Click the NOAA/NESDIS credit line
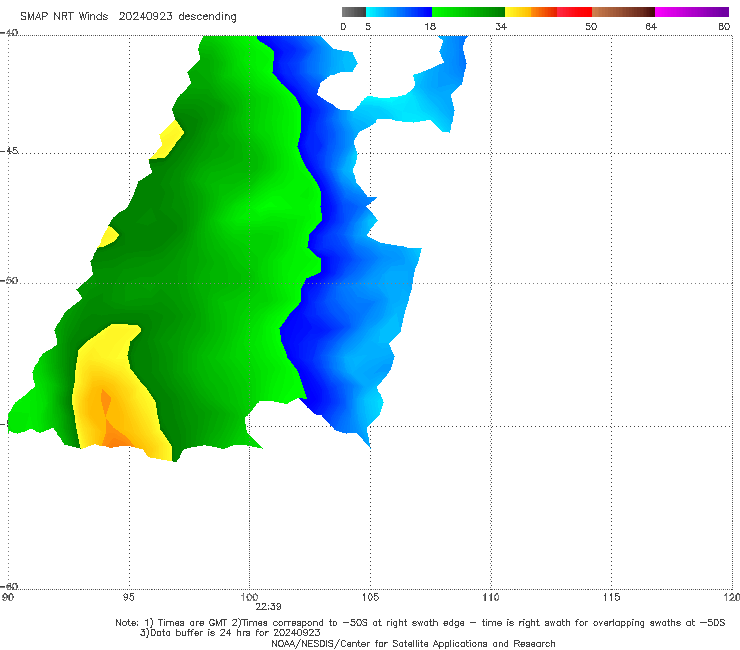Screen dimensions: 740x650 [x=413, y=643]
